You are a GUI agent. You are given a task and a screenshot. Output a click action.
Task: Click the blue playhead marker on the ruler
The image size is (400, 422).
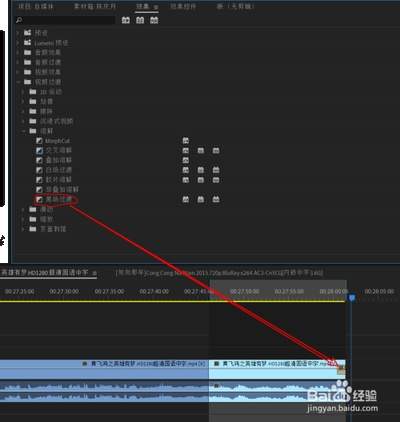[x=352, y=297]
